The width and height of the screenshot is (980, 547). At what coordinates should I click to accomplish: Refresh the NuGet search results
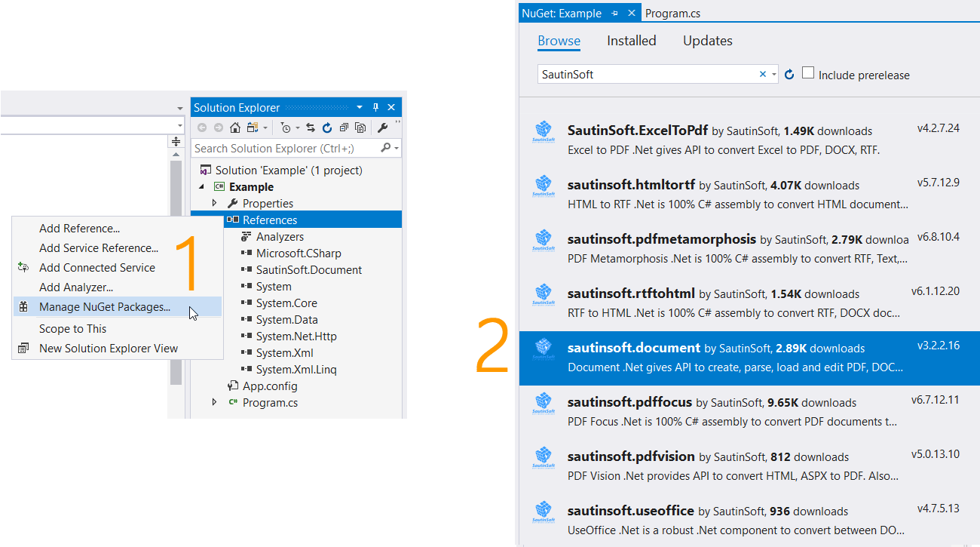click(x=789, y=75)
